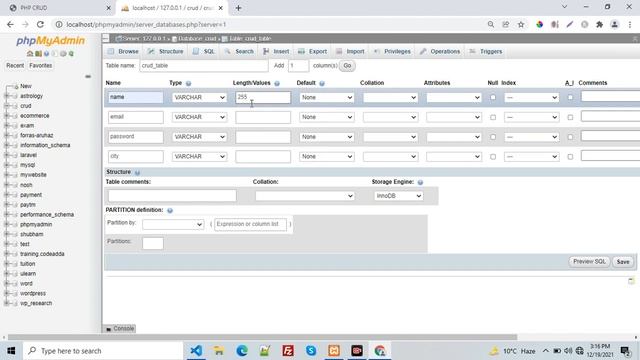Switch to Browse tab
Image resolution: width=640 pixels, height=360 pixels.
click(x=123, y=51)
